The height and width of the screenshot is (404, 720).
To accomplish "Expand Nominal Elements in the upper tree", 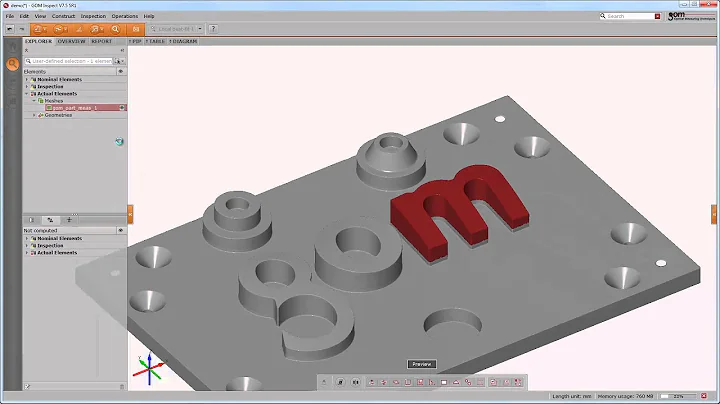I will pyautogui.click(x=27, y=79).
